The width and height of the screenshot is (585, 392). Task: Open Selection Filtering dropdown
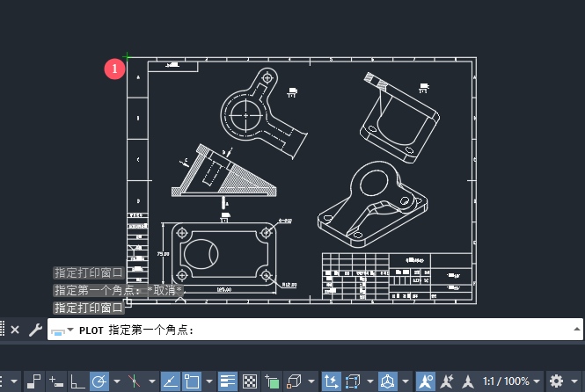coord(370,381)
